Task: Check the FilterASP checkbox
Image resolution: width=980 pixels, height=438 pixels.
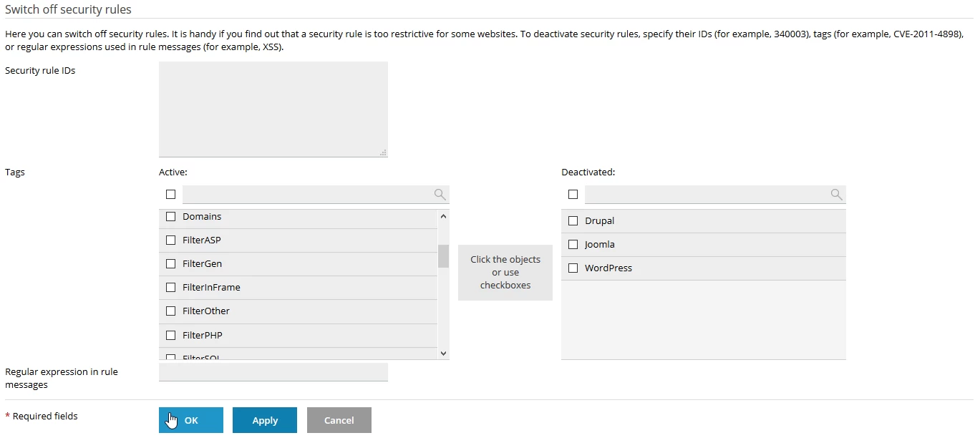Action: point(170,239)
